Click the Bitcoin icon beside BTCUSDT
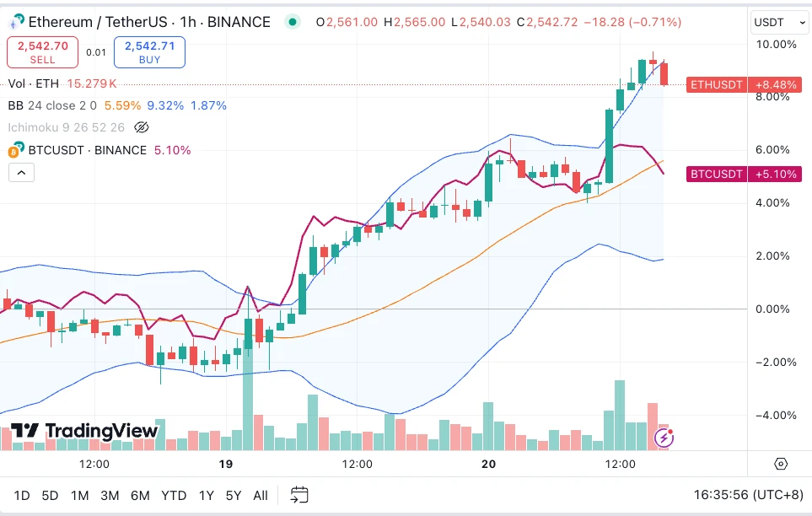The width and height of the screenshot is (812, 516). [14, 151]
